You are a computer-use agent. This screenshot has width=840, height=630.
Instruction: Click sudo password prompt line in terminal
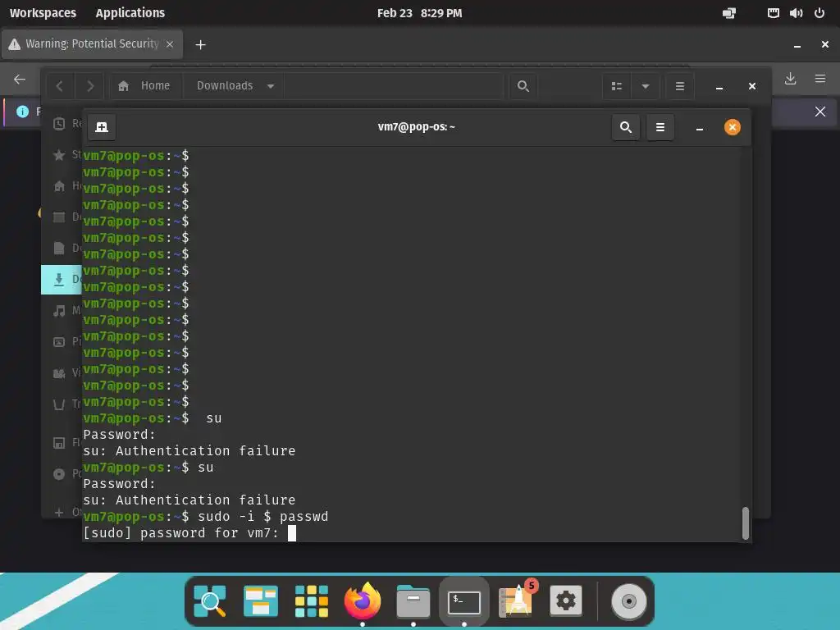[x=189, y=533]
